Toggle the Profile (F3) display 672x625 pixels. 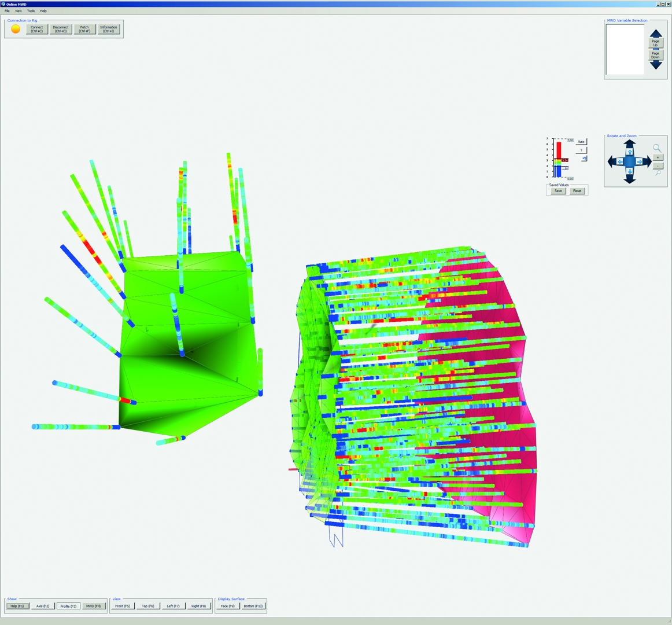pyautogui.click(x=68, y=606)
